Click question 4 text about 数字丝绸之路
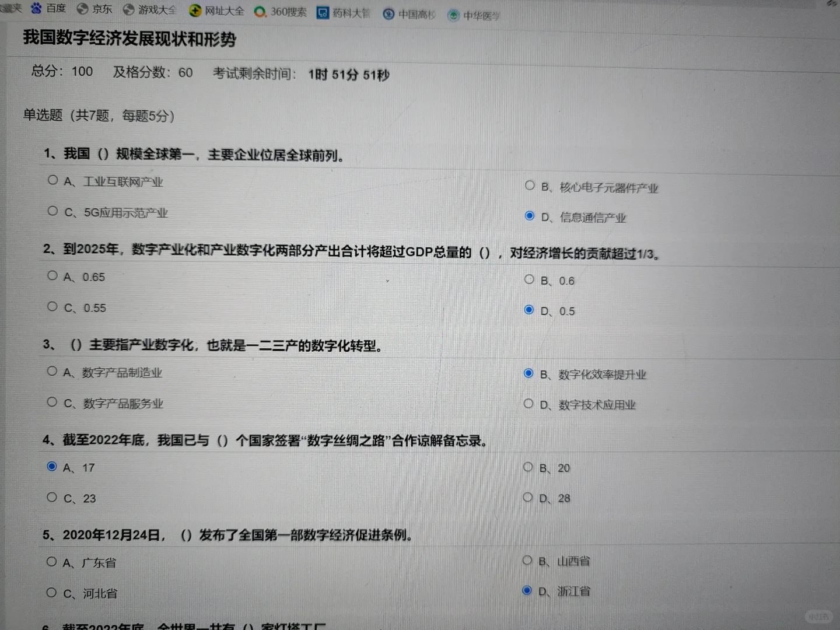This screenshot has width=840, height=630. [265, 440]
